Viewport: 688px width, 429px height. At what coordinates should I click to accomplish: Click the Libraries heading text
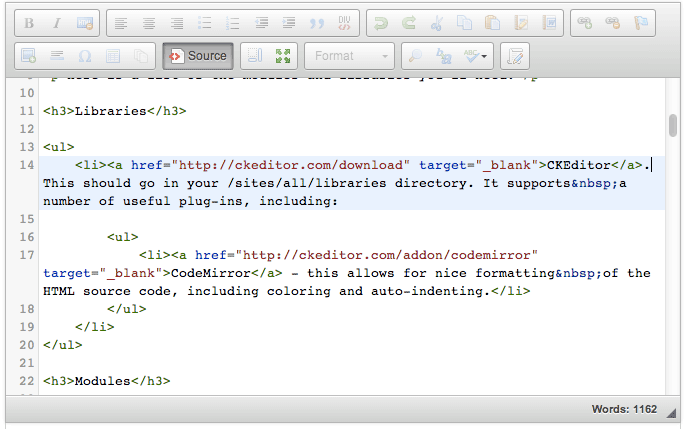point(111,111)
